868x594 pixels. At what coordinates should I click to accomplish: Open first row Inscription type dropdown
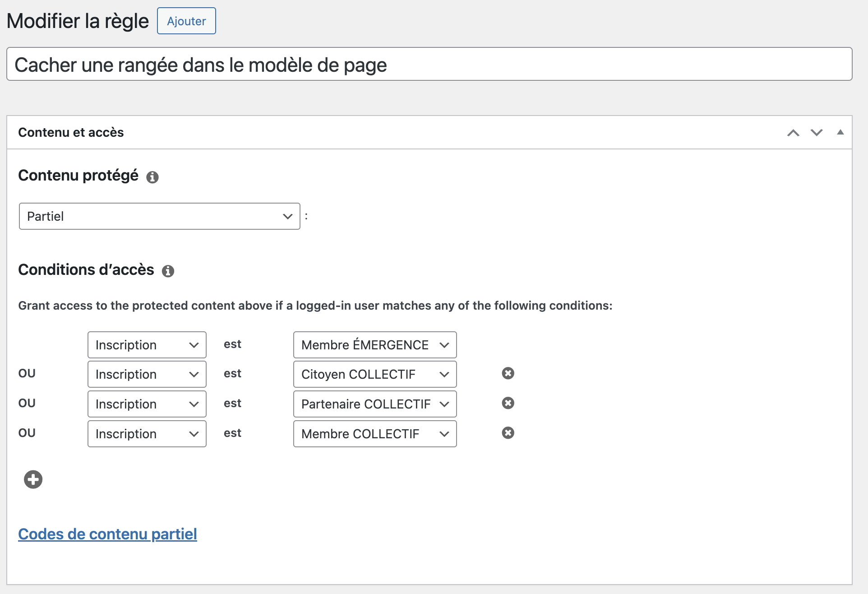click(x=147, y=345)
